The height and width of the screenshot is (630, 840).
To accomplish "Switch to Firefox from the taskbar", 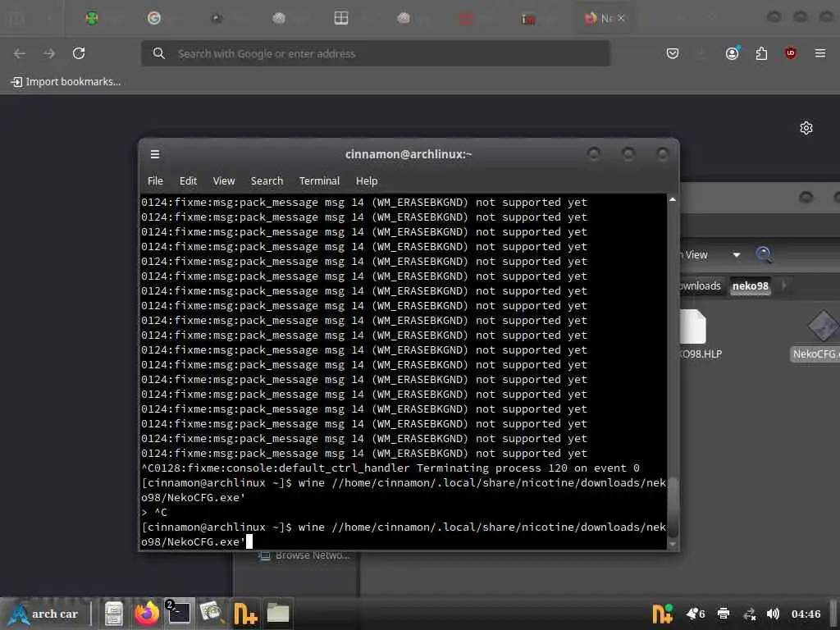I will pos(146,614).
